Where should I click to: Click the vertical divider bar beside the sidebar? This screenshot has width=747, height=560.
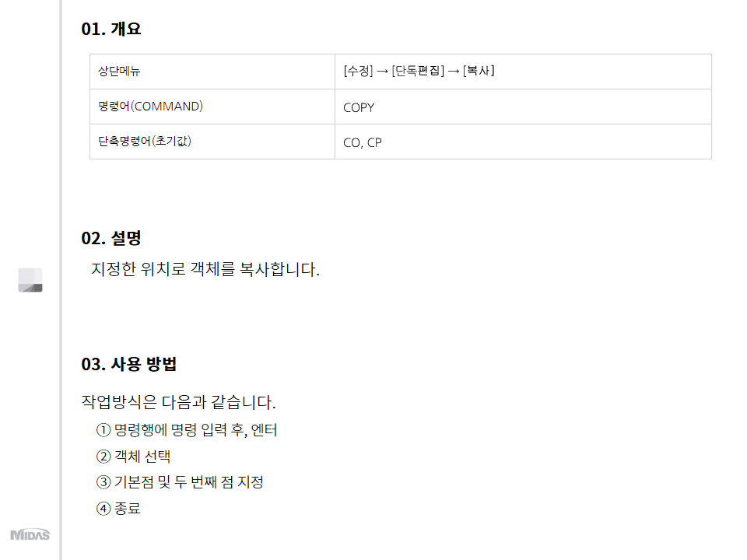[x=61, y=280]
